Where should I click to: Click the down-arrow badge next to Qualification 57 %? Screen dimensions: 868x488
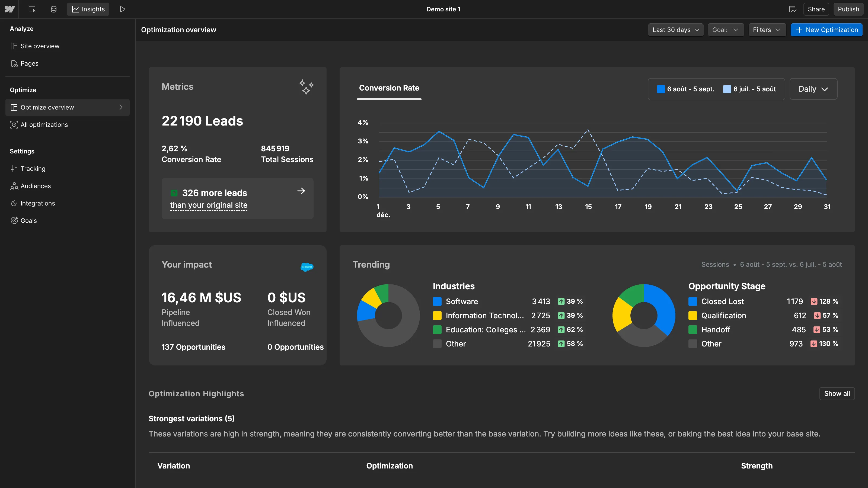point(817,316)
